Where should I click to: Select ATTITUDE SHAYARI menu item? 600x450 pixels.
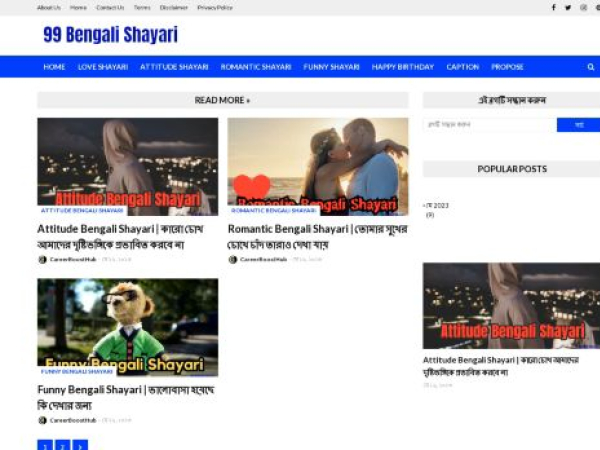coord(174,67)
